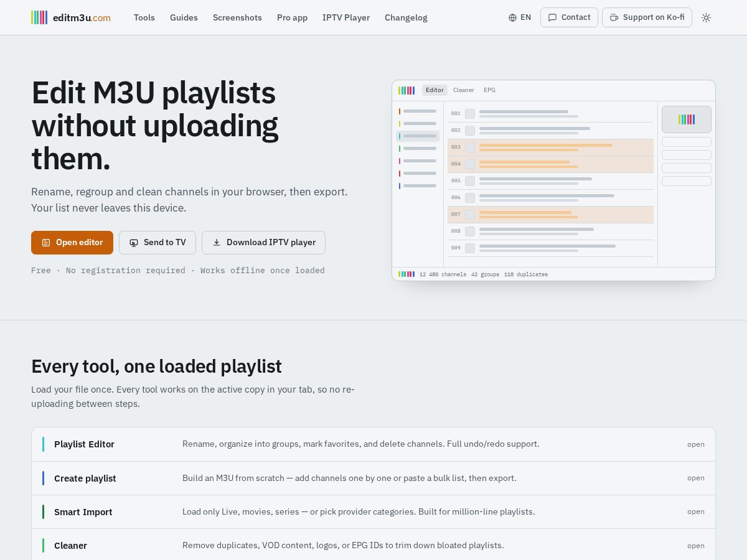Viewport: 747px width, 560px height.
Task: Toggle the light/dark theme sun icon
Action: pos(706,17)
